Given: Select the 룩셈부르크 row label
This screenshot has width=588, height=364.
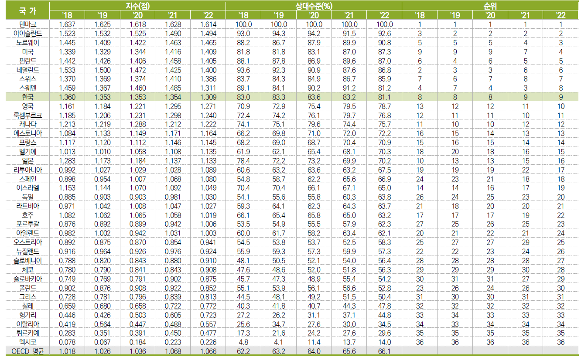Looking at the screenshot, I should coord(28,115).
